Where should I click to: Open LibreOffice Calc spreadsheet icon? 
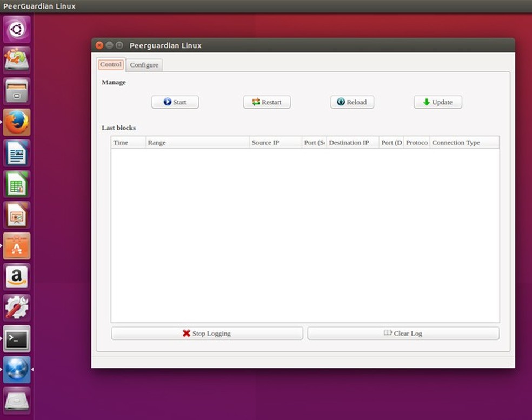(x=17, y=184)
